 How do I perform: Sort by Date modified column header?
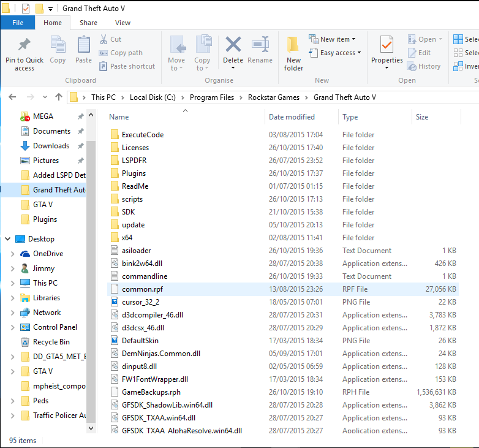[292, 117]
